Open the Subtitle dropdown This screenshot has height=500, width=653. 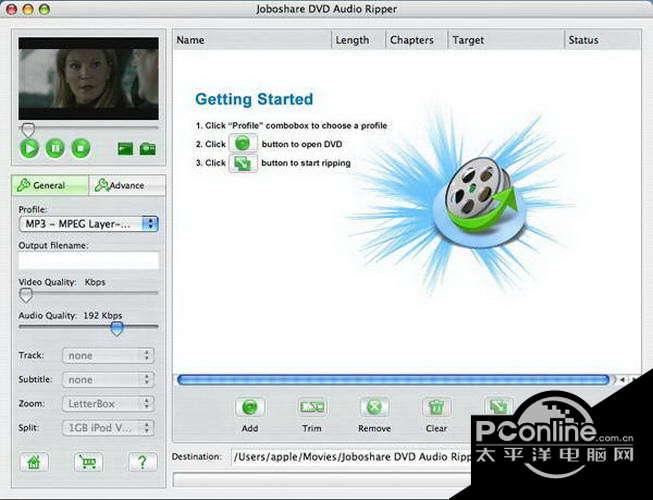(108, 380)
